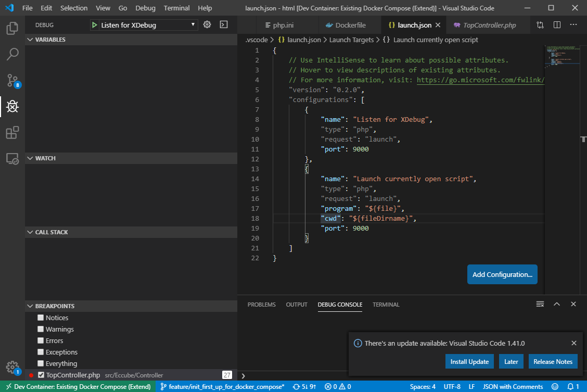The width and height of the screenshot is (587, 392).
Task: Dismiss the update notification
Action: click(574, 343)
